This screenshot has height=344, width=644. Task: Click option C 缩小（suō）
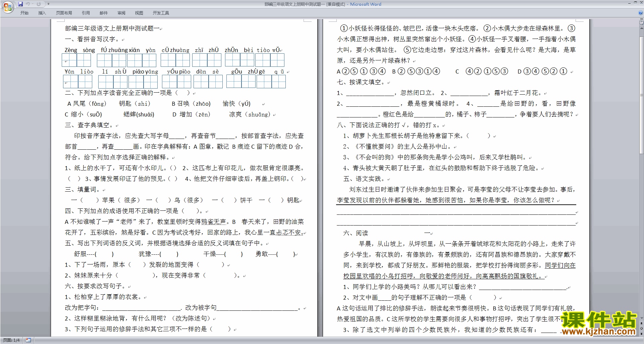(x=83, y=114)
